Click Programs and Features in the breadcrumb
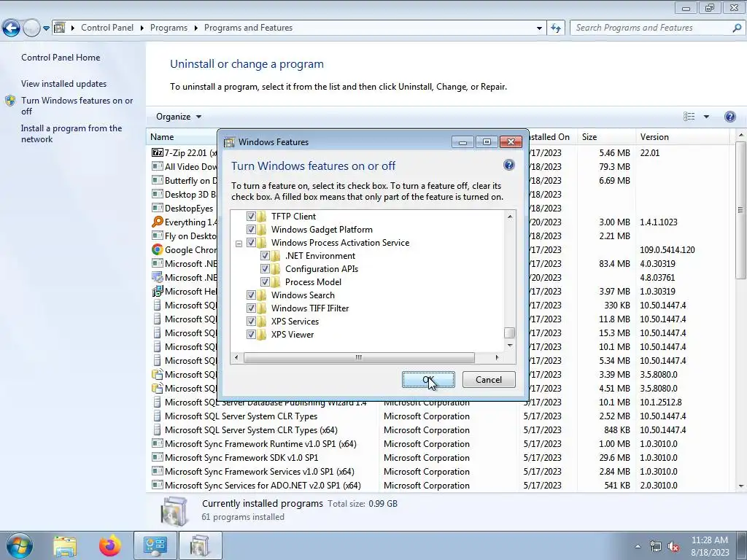This screenshot has height=560, width=747. point(248,28)
